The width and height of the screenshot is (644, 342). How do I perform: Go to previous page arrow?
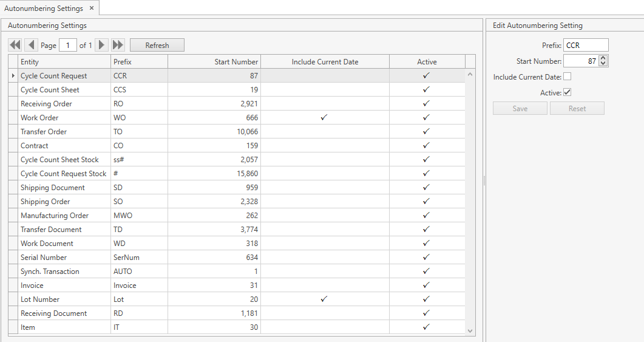31,46
